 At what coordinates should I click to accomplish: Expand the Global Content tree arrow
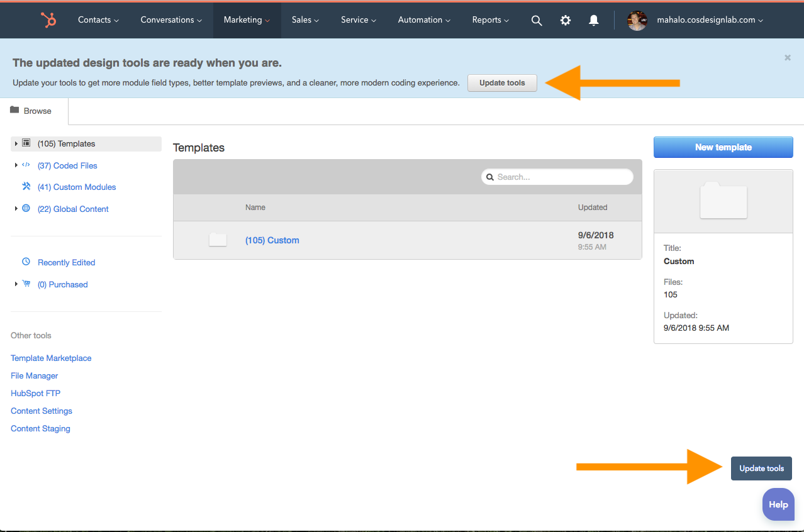coord(16,209)
